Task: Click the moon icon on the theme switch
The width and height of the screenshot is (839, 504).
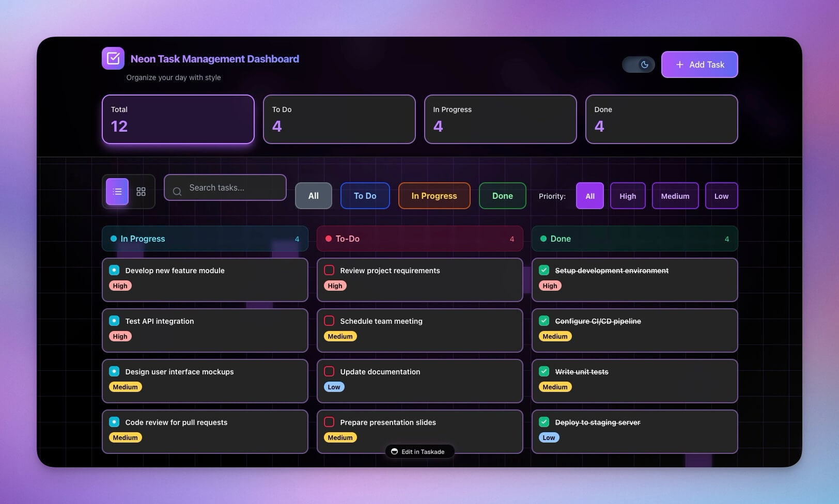Action: (x=644, y=65)
